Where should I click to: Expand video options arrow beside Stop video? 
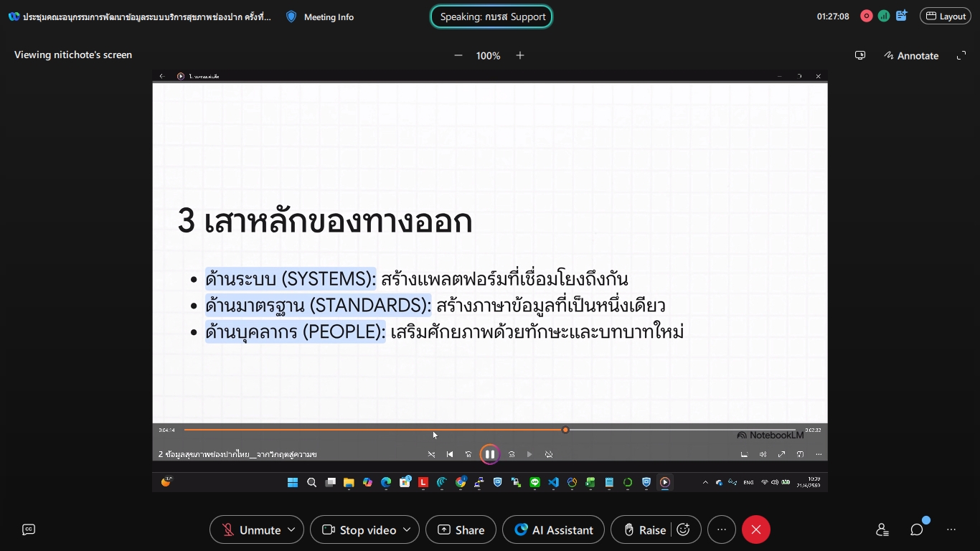point(407,529)
